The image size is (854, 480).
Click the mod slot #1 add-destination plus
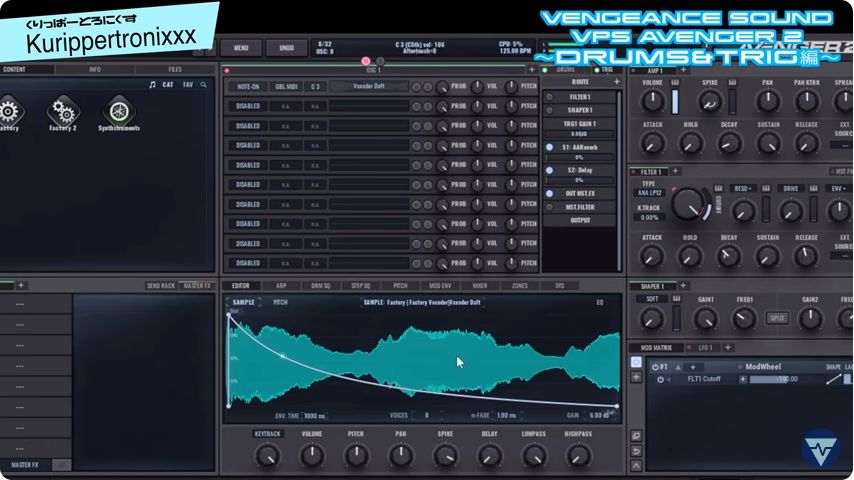(693, 367)
